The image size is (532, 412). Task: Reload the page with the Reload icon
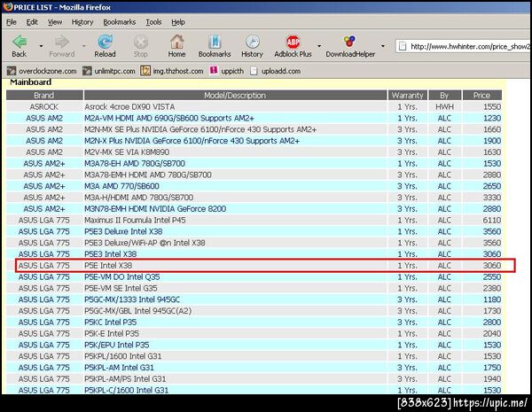106,42
